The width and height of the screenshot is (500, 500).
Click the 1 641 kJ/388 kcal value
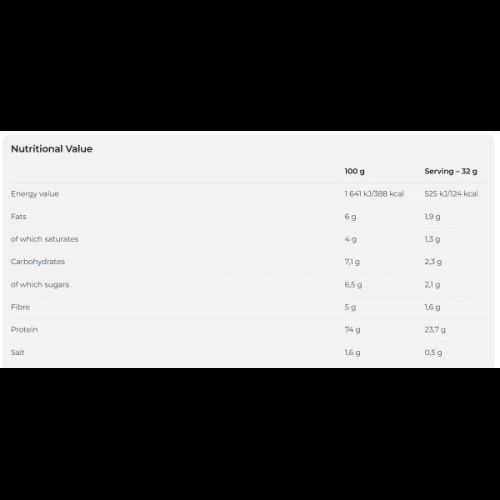pyautogui.click(x=374, y=194)
